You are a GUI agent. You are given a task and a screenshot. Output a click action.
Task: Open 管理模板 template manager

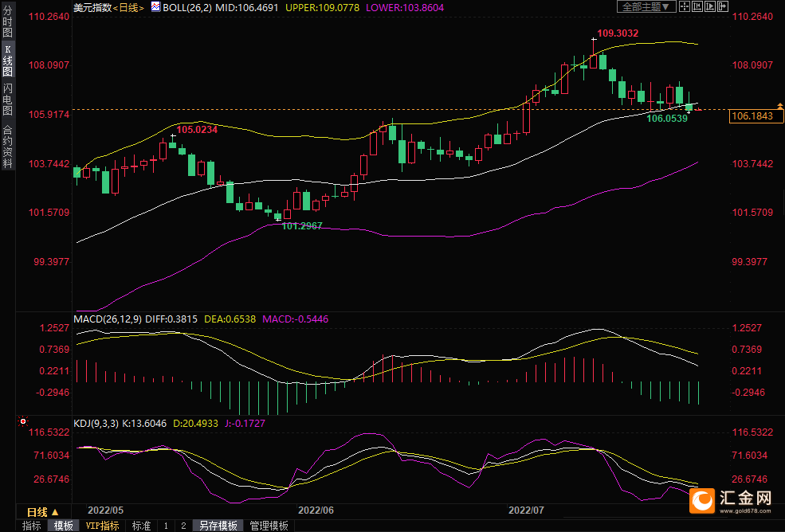tap(269, 526)
